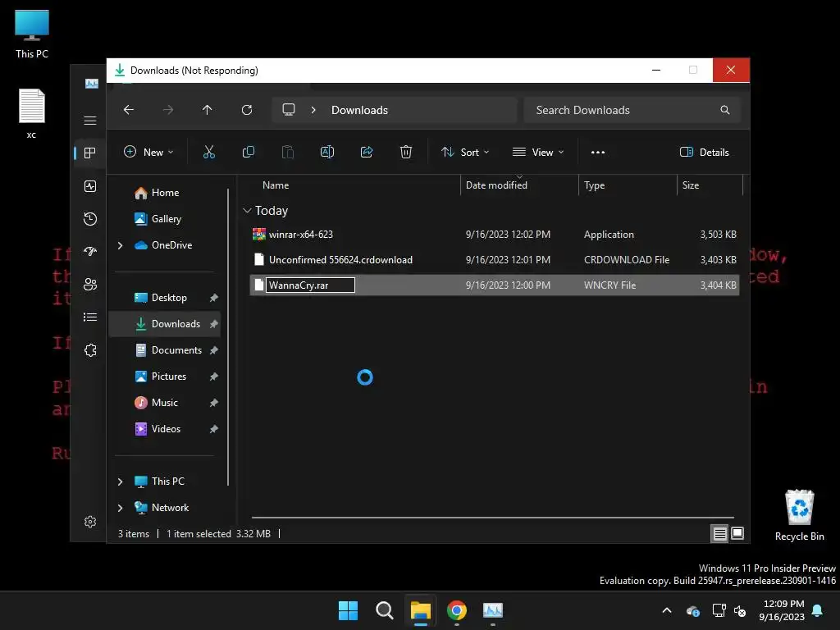
Task: Click the Paste clipboard icon
Action: click(288, 152)
